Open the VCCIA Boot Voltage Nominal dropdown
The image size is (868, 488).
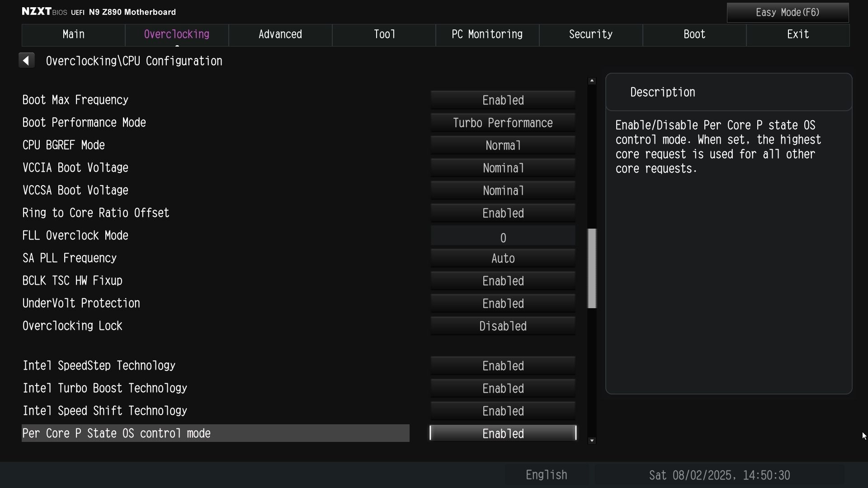503,168
